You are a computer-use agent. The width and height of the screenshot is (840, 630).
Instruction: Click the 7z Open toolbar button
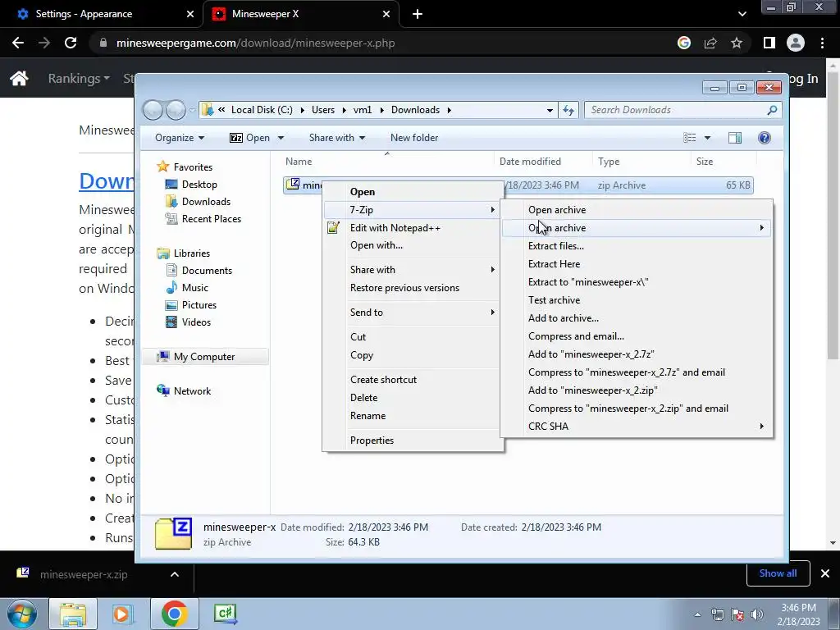[250, 138]
